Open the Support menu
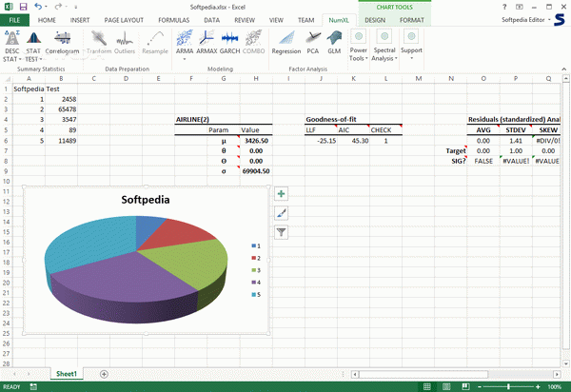The image size is (571, 392). (411, 46)
